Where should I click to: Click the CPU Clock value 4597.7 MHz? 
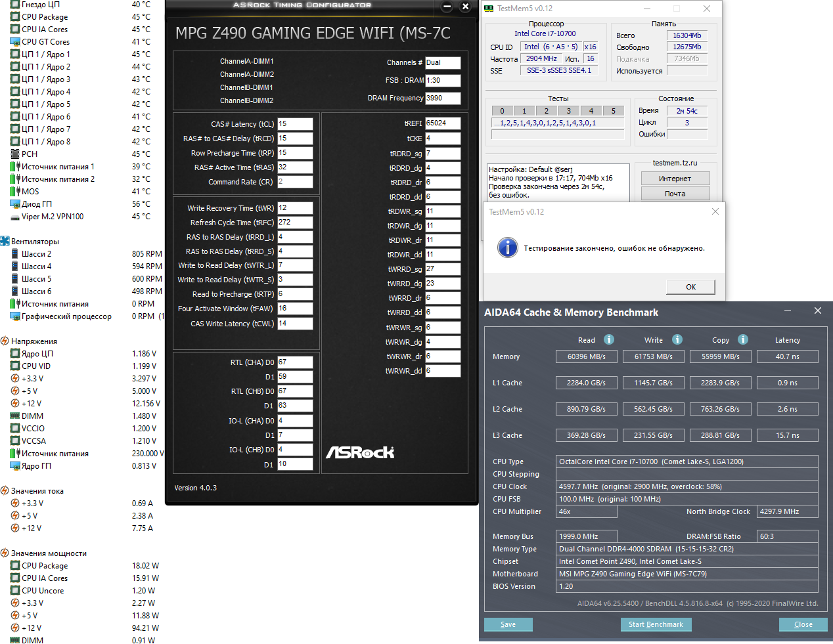pos(687,486)
